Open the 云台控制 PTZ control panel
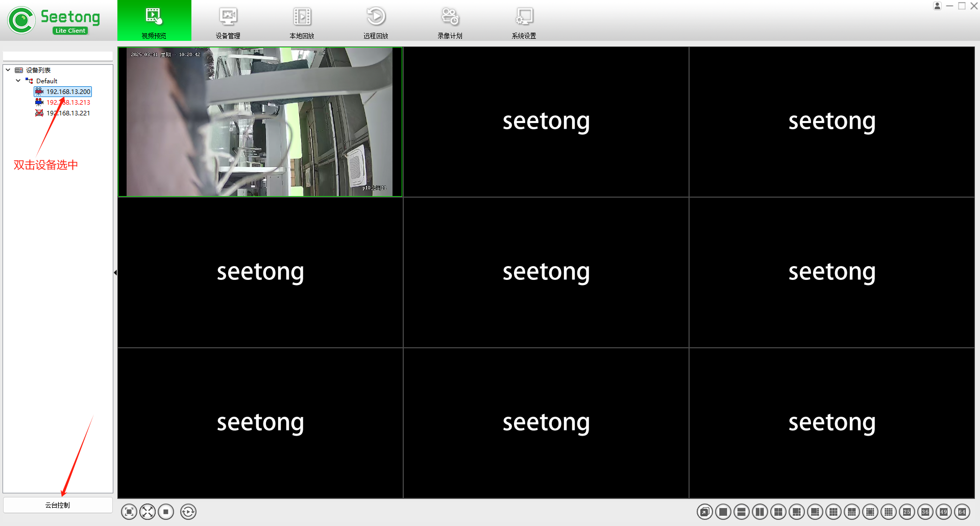Image resolution: width=980 pixels, height=526 pixels. tap(58, 505)
